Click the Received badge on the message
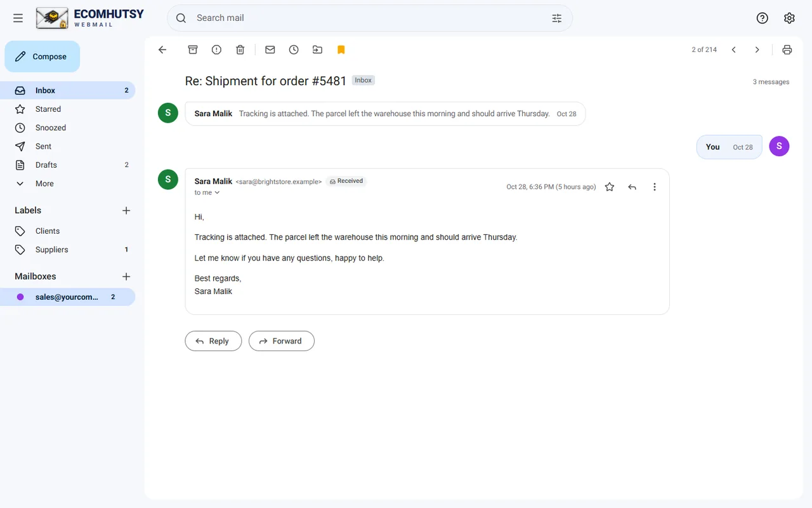The image size is (812, 508). click(x=346, y=181)
